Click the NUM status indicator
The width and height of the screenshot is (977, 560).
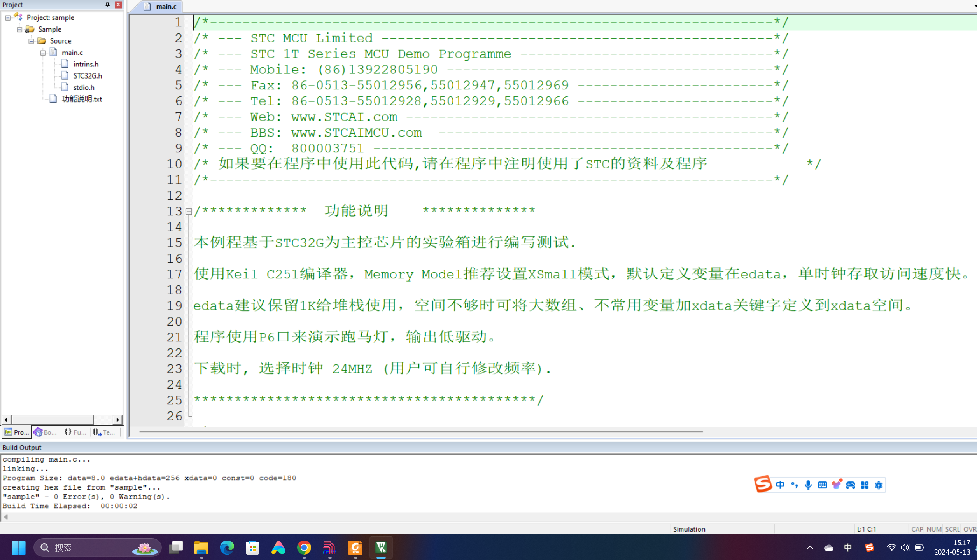(933, 529)
